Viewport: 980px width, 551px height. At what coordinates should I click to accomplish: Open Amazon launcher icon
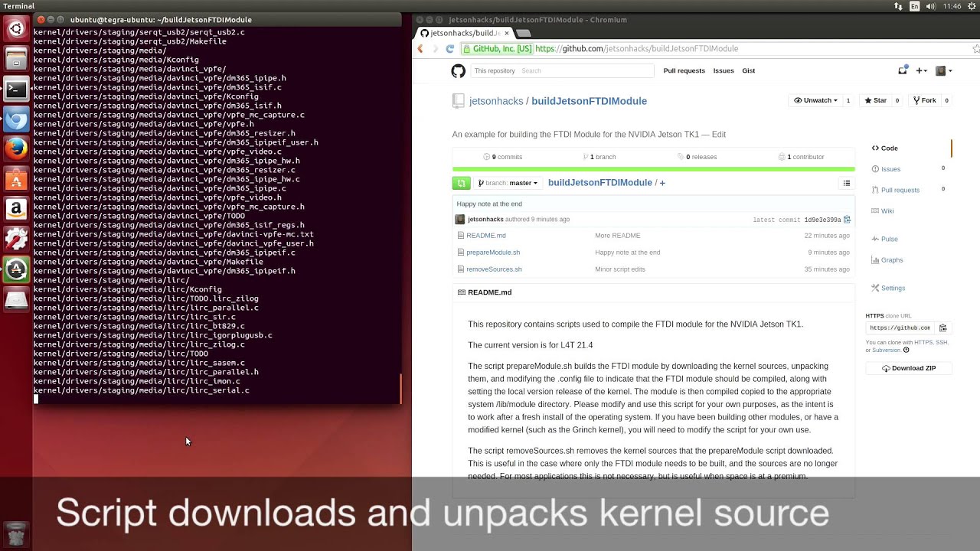[16, 208]
